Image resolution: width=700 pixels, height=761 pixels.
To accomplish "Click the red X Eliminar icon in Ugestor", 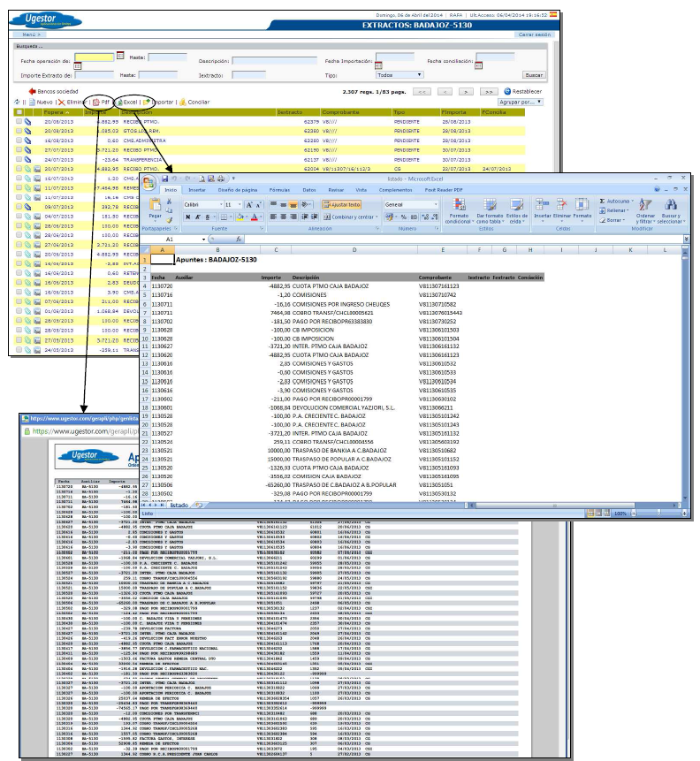I will click(61, 103).
